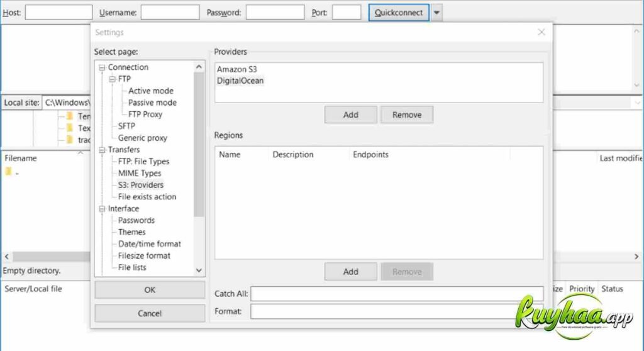Click message log scroll down arrow
Image resolution: width=644 pixels, height=351 pixels.
pos(636,85)
